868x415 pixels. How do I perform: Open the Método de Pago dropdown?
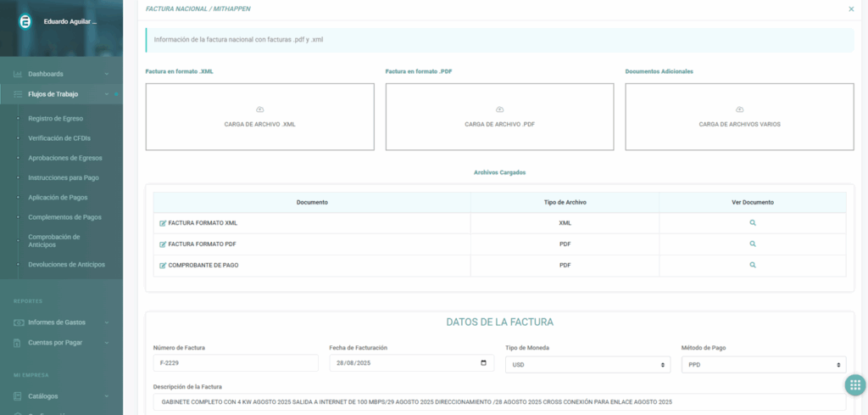coord(763,364)
